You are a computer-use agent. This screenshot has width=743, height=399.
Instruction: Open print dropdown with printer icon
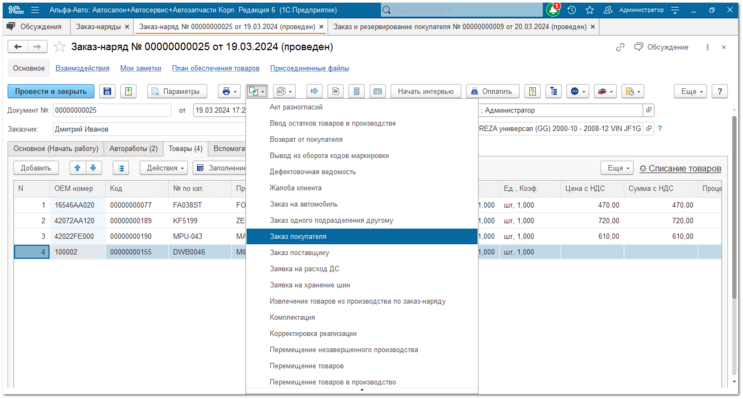coord(229,91)
